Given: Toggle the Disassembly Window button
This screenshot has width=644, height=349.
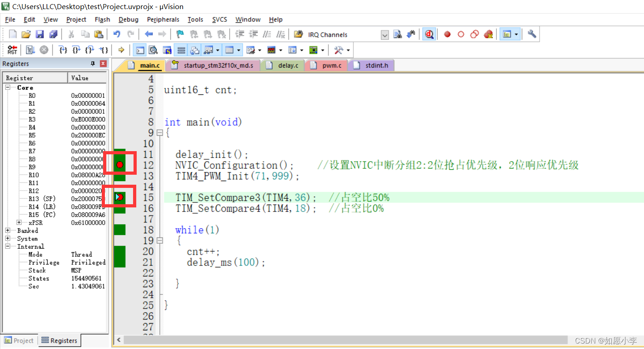Looking at the screenshot, I should coord(153,50).
